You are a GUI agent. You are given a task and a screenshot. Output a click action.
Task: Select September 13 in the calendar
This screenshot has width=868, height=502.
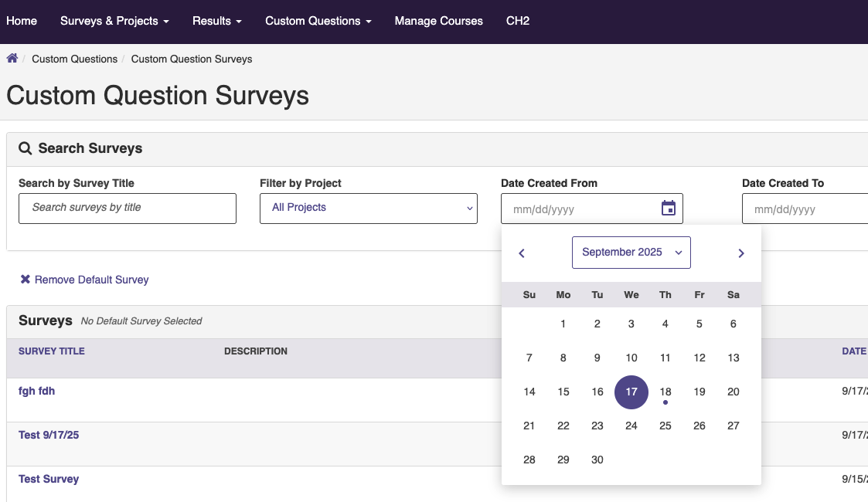click(734, 358)
